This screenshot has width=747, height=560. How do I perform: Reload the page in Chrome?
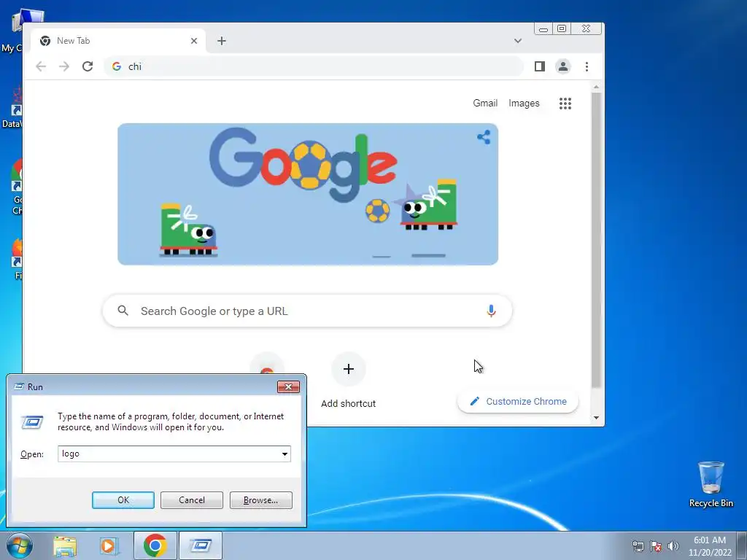point(88,66)
